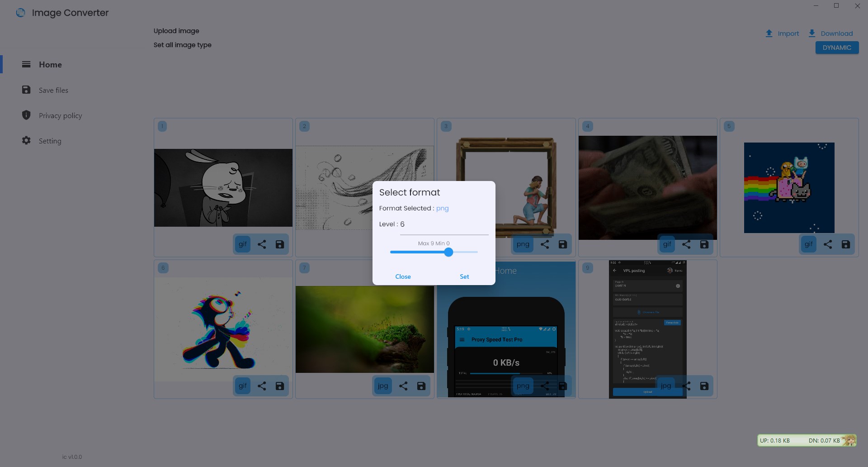Screen dimensions: 868x467
Task: Open Save files section
Action: coord(53,90)
